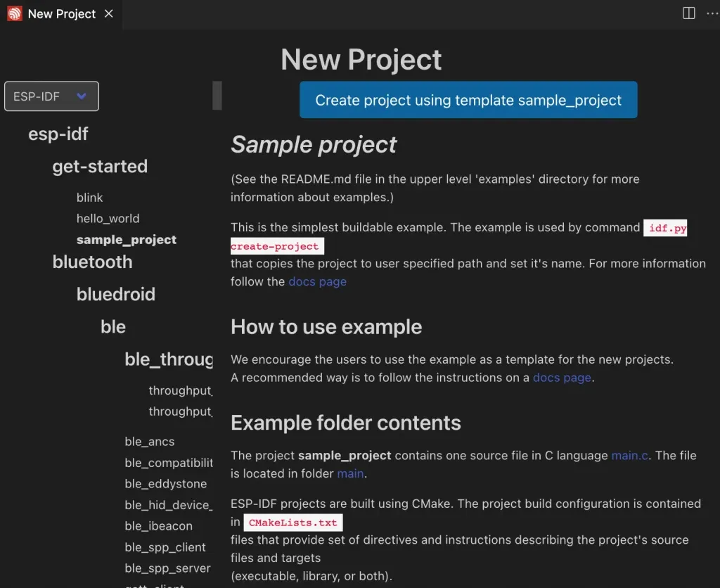Viewport: 720px width, 588px height.
Task: Close the New Project tab
Action: tap(108, 13)
